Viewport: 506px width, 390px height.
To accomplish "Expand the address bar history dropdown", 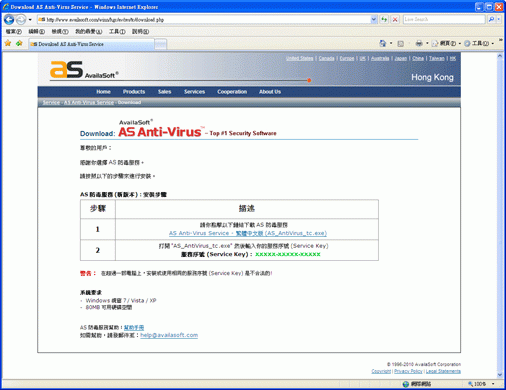I will pos(374,19).
